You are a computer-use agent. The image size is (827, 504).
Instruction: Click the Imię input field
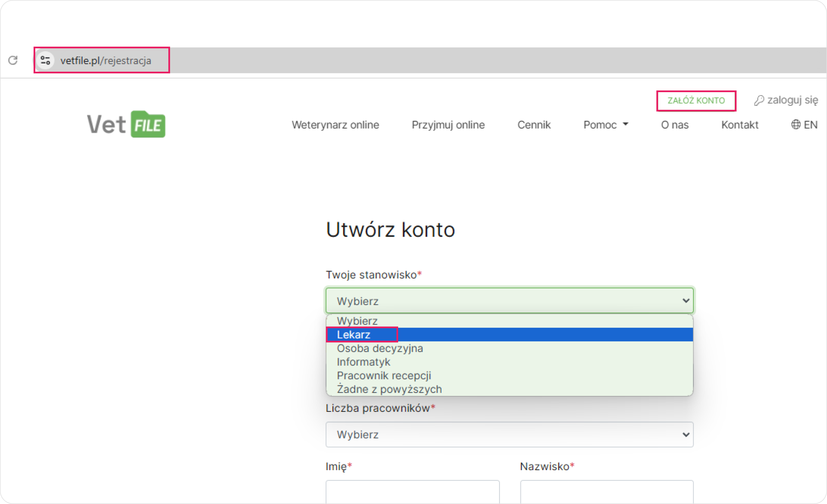[x=412, y=492]
